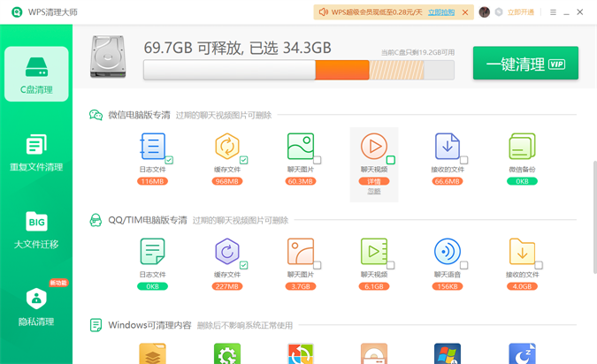Click the WeChat 日志文件 log icon
This screenshot has width=597, height=364.
pyautogui.click(x=152, y=147)
